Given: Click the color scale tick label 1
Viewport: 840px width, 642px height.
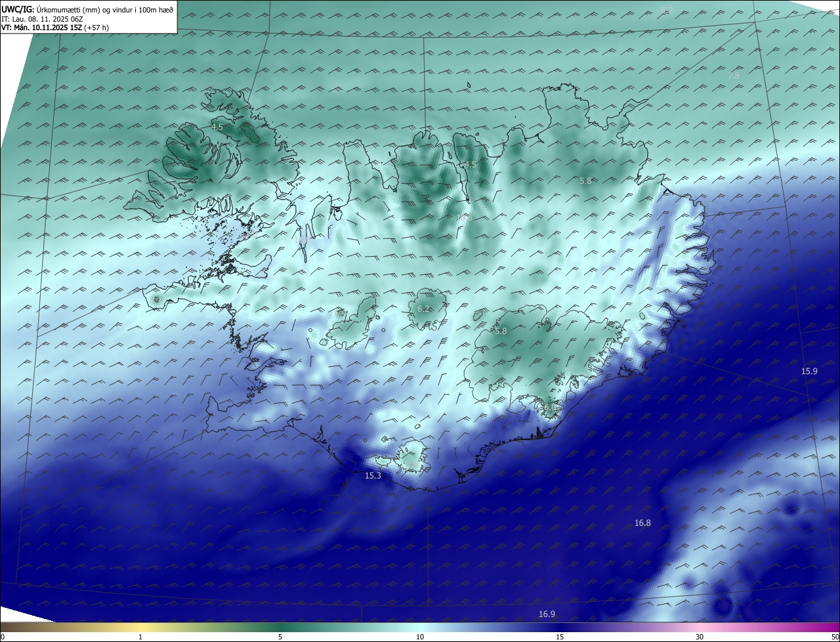Looking at the screenshot, I should point(141,637).
